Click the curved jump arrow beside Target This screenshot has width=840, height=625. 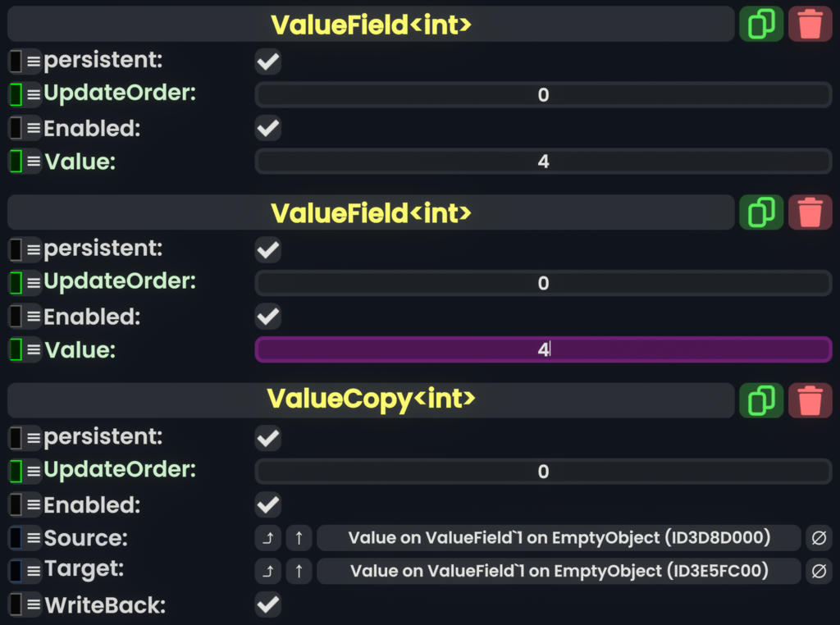tap(268, 571)
